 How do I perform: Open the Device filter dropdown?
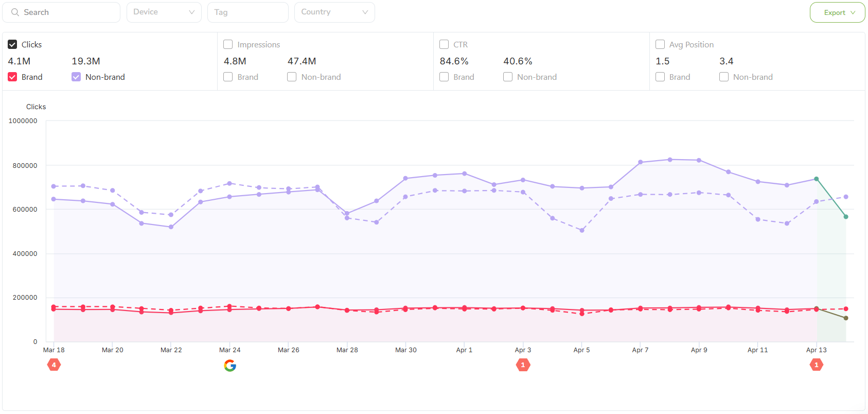164,12
